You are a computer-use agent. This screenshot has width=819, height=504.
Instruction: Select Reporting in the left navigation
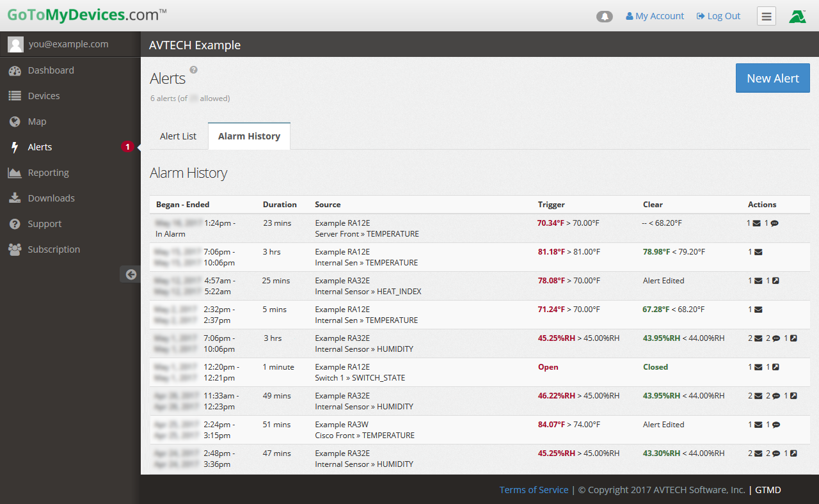click(48, 173)
